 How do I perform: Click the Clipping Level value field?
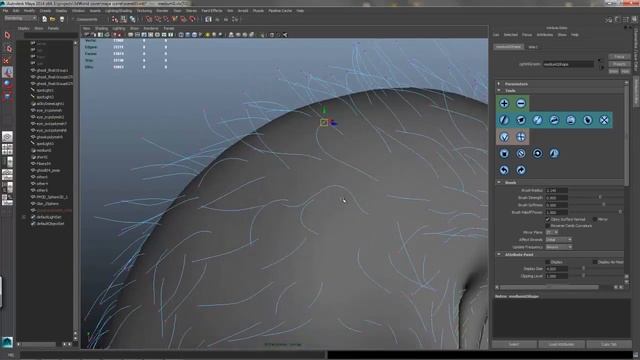[557, 276]
